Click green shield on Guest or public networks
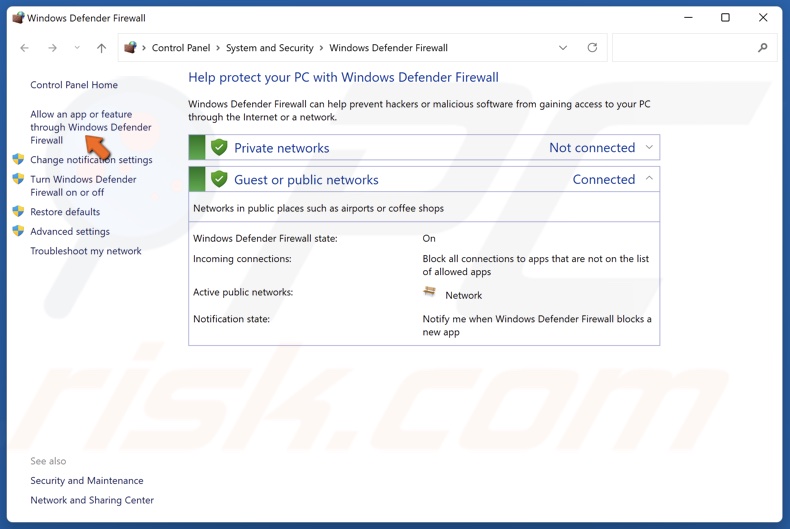Viewport: 790px width, 529px height. 219,179
